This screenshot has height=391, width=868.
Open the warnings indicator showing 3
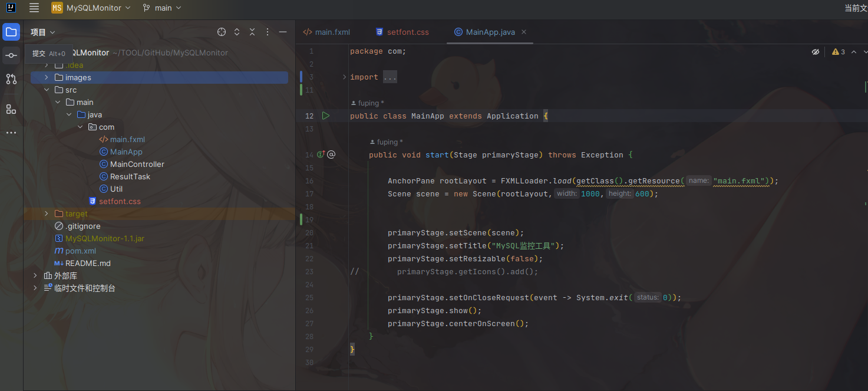839,52
